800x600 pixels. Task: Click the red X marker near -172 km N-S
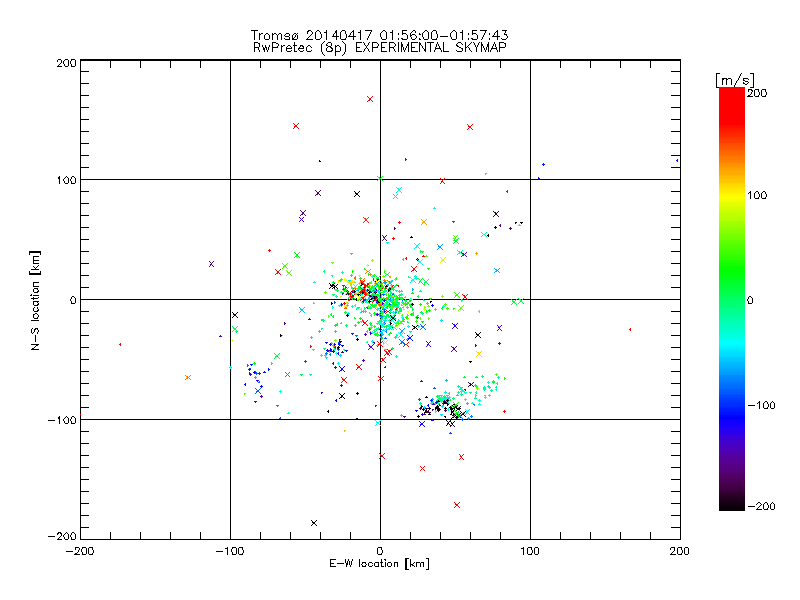(x=457, y=505)
